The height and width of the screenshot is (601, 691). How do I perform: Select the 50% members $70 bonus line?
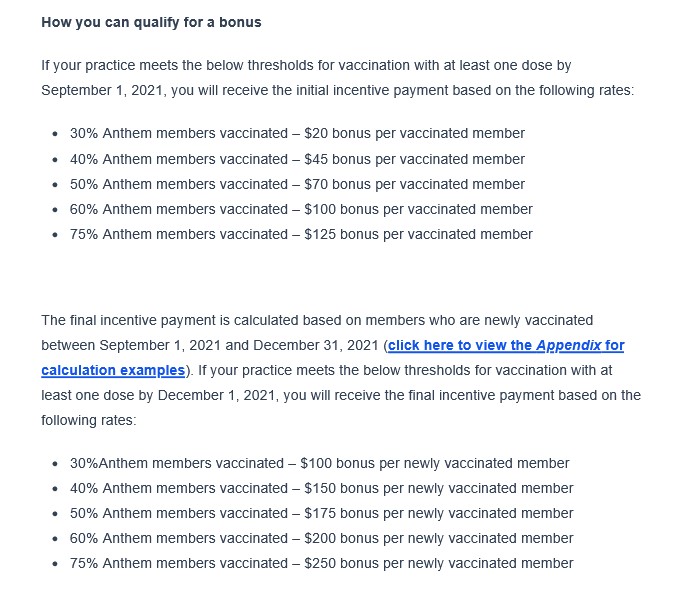point(297,184)
